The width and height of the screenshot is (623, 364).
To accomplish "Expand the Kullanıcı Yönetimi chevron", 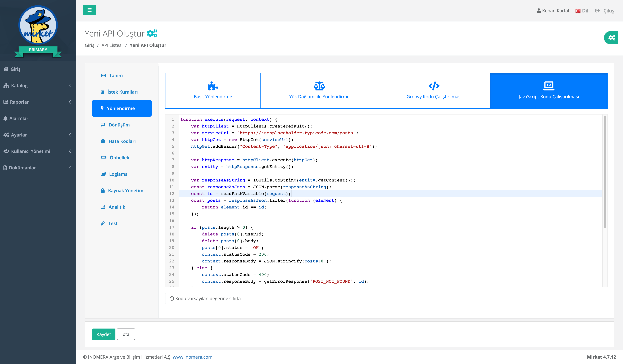I will click(x=70, y=151).
